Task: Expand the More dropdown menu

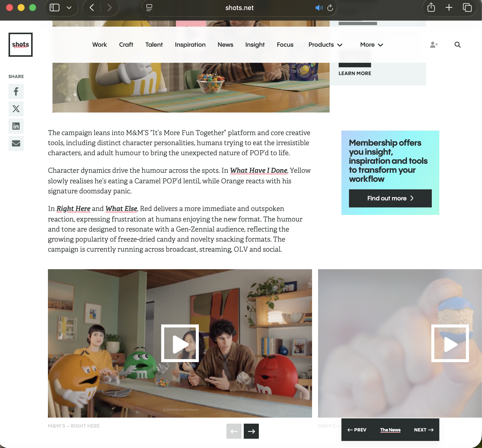Action: [372, 45]
